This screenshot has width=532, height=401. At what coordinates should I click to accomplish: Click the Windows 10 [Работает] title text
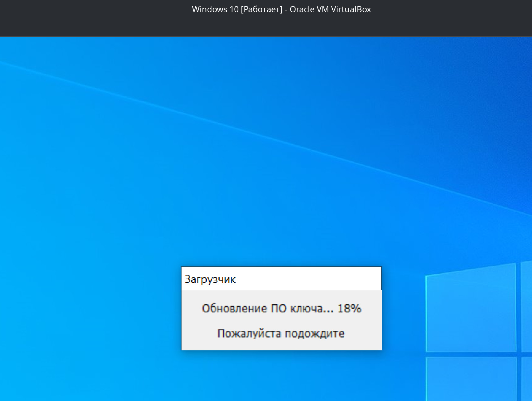237,10
